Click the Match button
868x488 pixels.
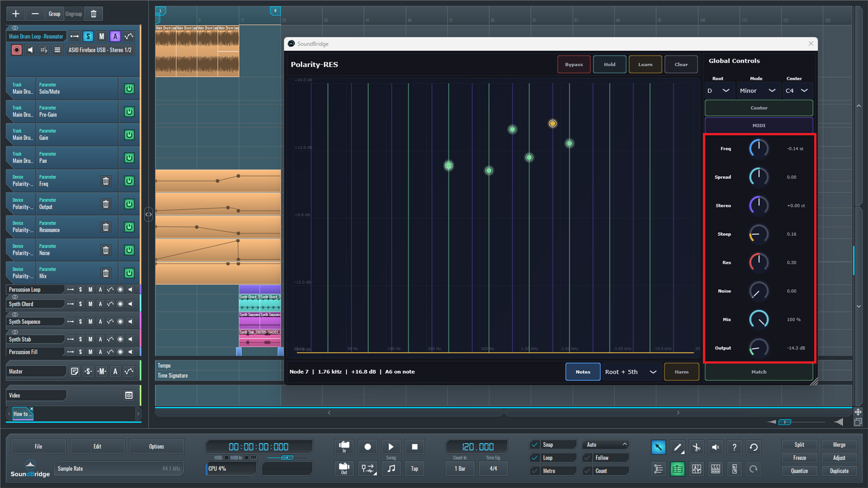click(x=759, y=372)
